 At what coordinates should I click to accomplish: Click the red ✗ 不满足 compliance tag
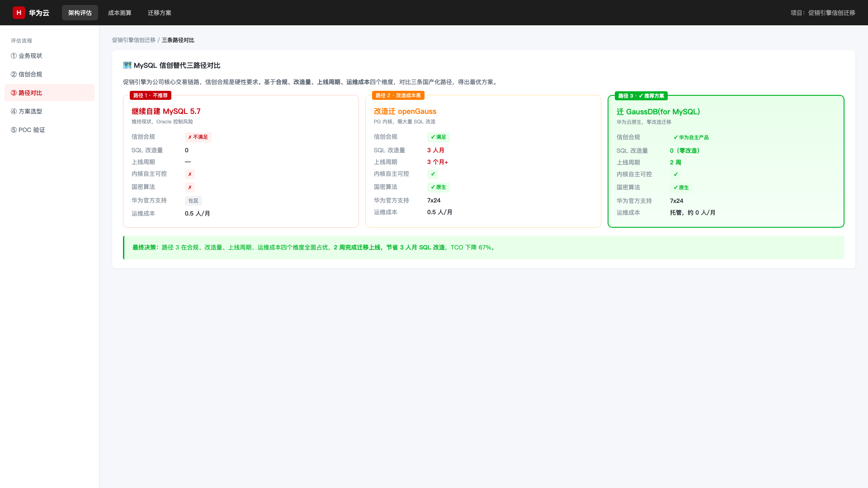pos(198,137)
